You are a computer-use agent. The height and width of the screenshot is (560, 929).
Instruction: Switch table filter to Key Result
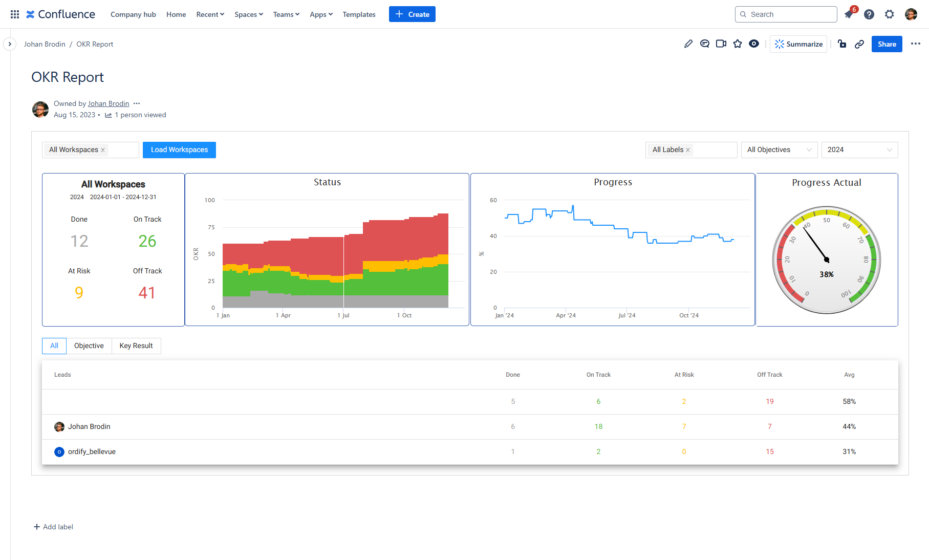click(136, 346)
